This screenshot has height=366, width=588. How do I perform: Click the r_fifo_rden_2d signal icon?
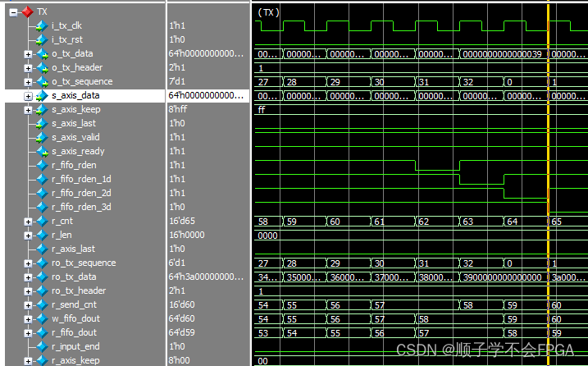click(x=42, y=194)
